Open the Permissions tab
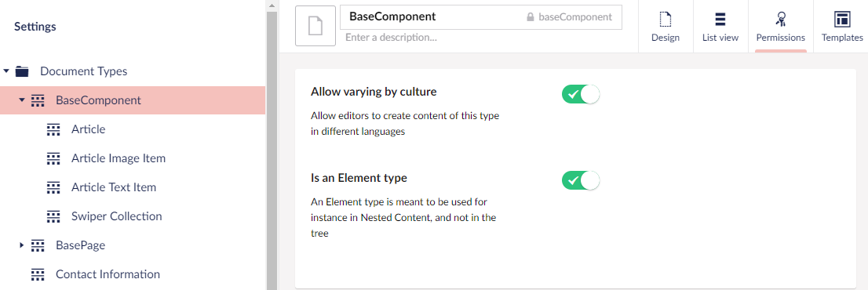Image resolution: width=868 pixels, height=290 pixels. [781, 27]
